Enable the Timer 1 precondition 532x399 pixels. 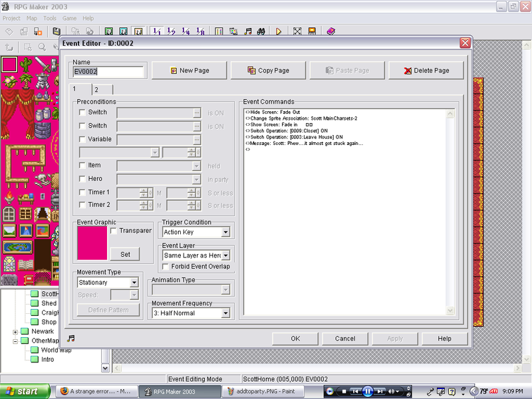(x=82, y=192)
